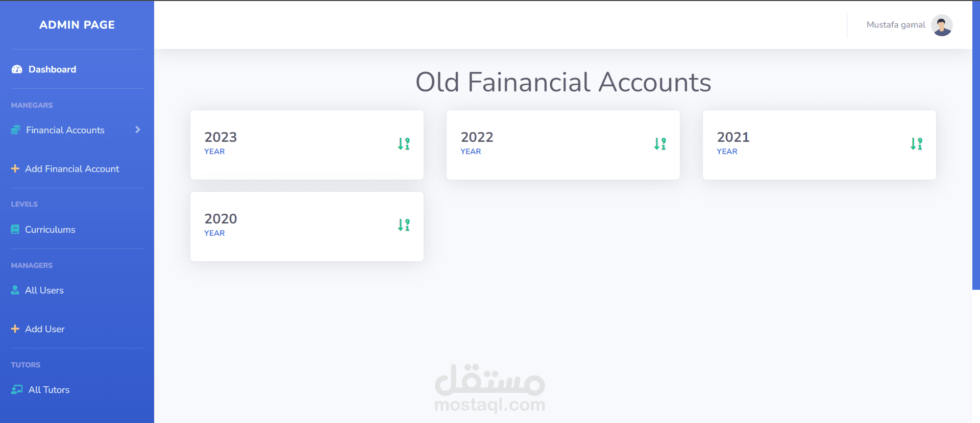Open the 2023 year card
Image resolution: width=980 pixels, height=423 pixels.
click(306, 145)
